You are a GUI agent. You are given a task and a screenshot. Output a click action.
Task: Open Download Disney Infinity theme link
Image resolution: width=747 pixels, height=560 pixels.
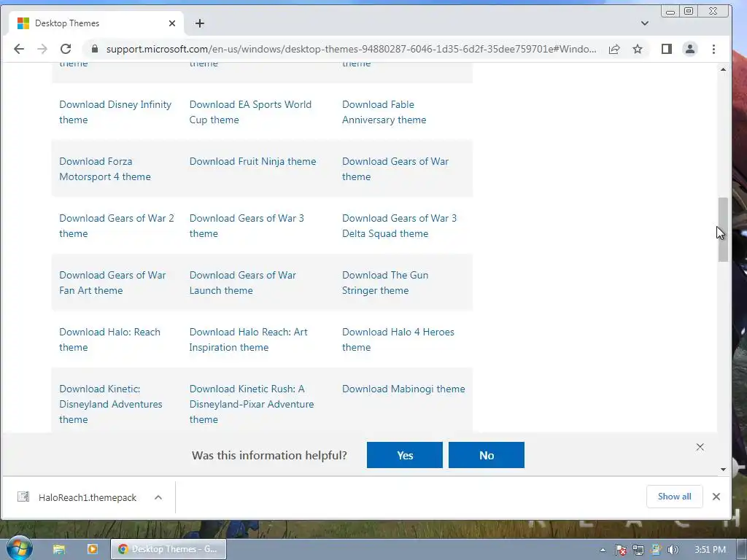115,112
